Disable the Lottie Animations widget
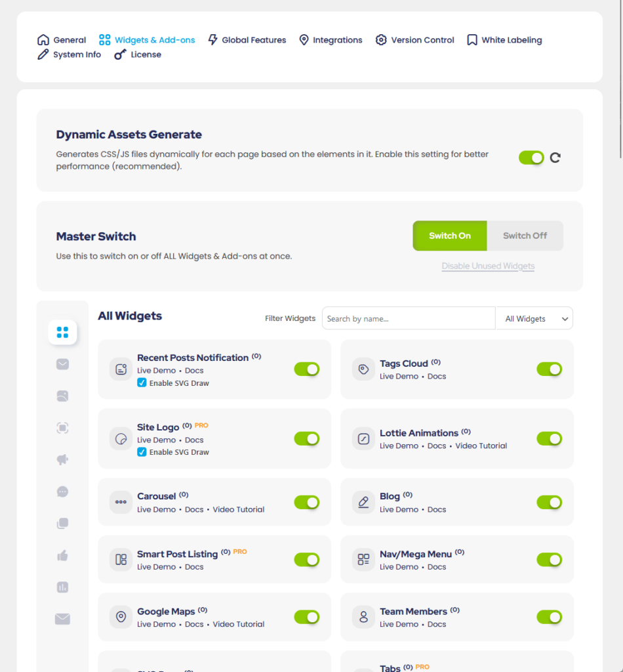623x672 pixels. (x=549, y=438)
